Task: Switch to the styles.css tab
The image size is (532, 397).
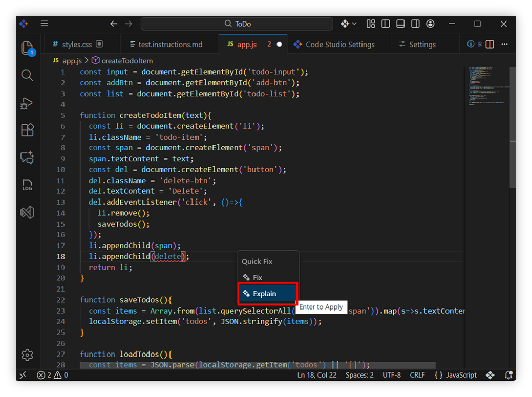Action: [77, 45]
